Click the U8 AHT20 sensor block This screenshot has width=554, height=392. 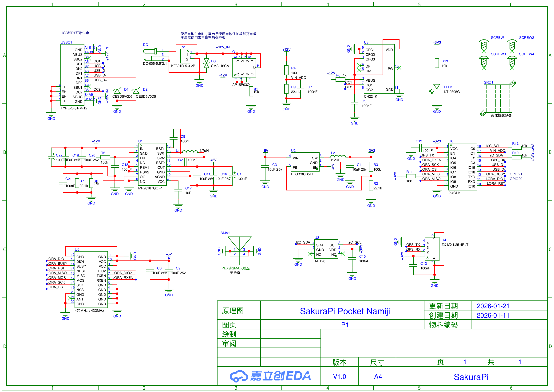(326, 249)
